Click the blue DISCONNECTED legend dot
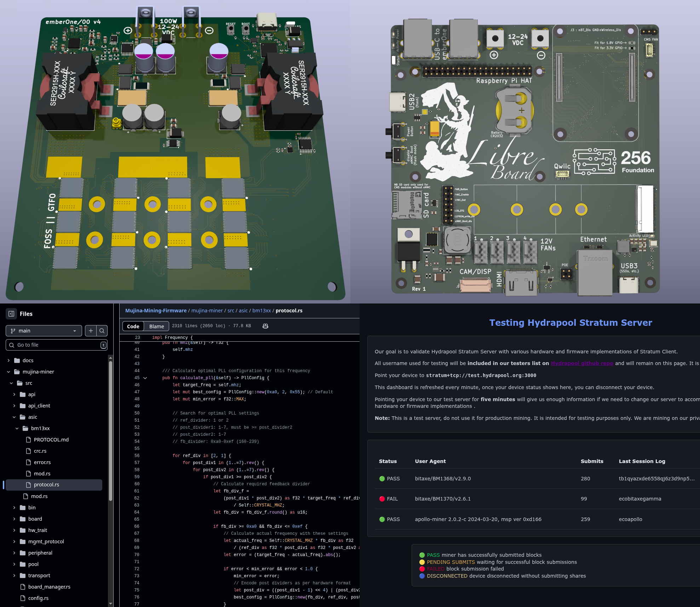 (422, 576)
